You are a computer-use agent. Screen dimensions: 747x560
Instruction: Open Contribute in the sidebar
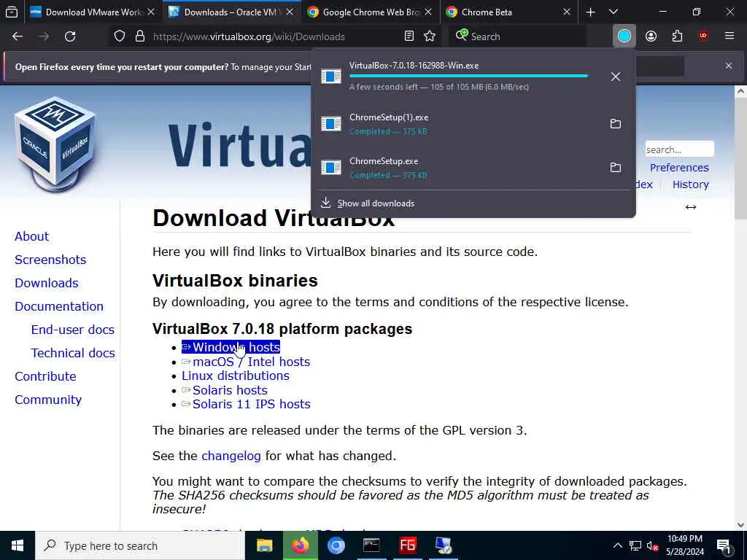click(x=45, y=376)
